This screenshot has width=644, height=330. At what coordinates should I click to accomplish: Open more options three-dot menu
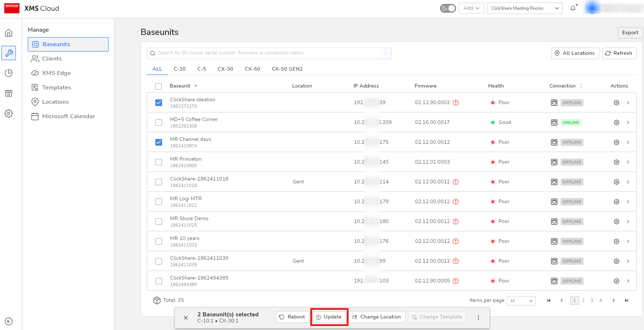478,317
